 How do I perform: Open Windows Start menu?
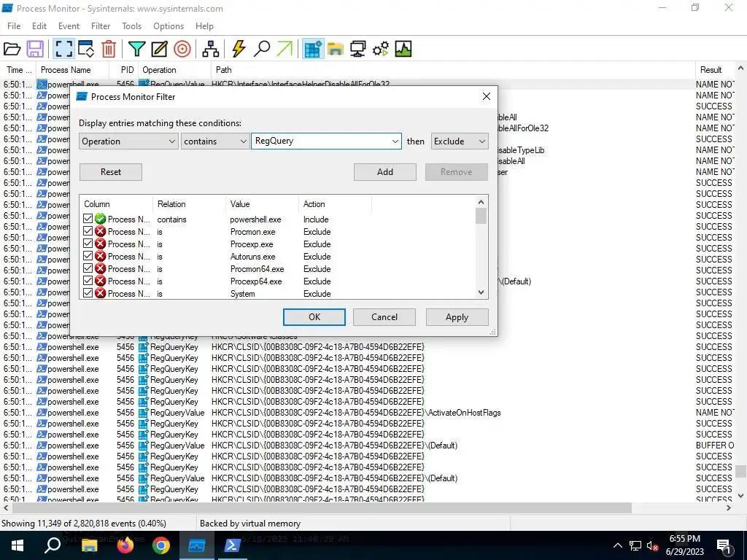(x=18, y=545)
